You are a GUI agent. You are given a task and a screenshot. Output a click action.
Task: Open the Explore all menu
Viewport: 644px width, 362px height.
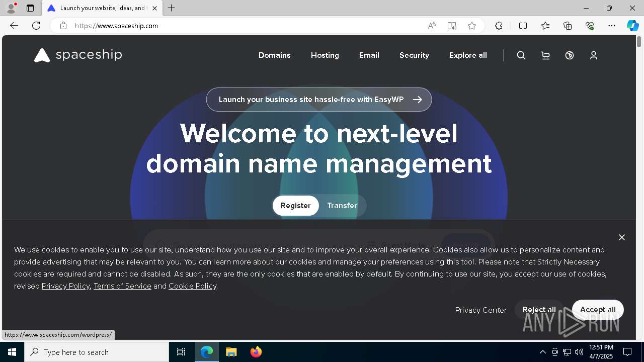click(x=468, y=55)
